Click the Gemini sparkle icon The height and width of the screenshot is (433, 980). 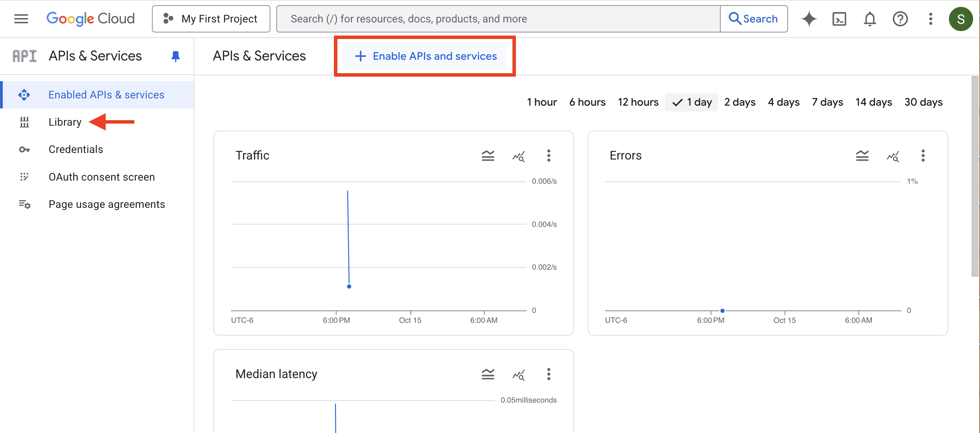point(809,19)
